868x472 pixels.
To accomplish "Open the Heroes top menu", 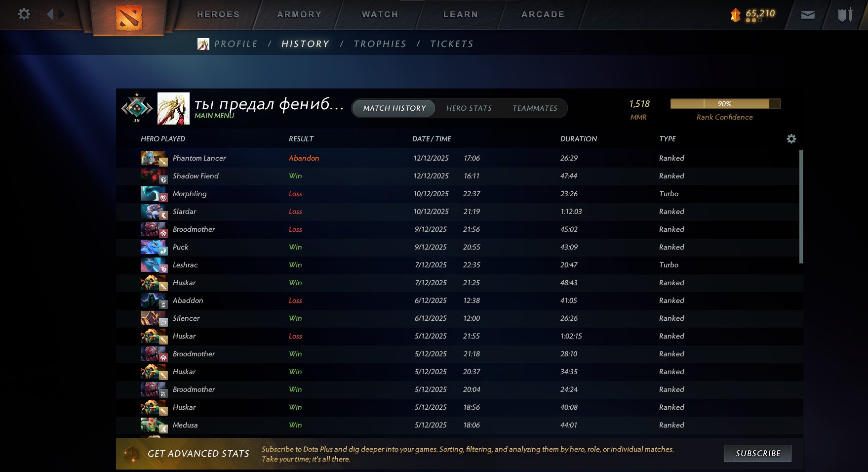I will tap(218, 15).
